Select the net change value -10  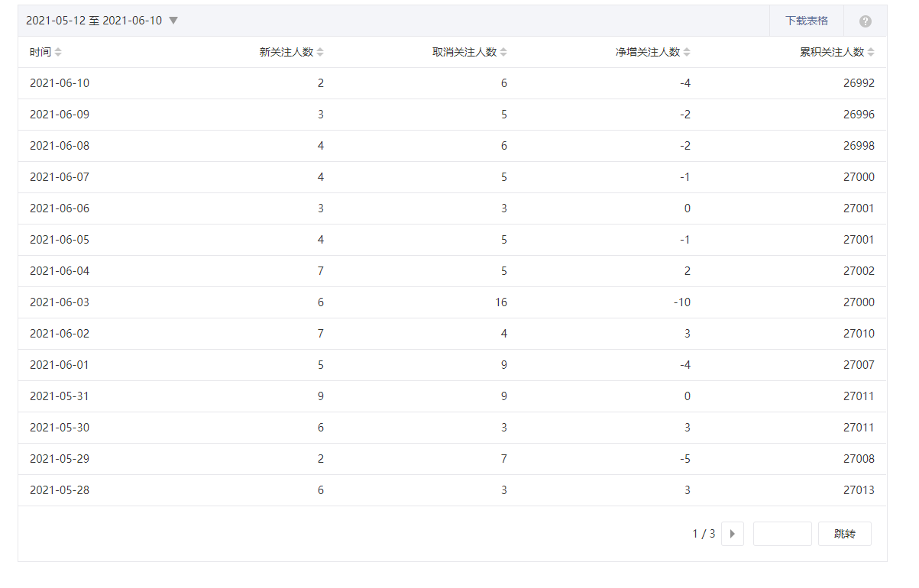click(681, 302)
